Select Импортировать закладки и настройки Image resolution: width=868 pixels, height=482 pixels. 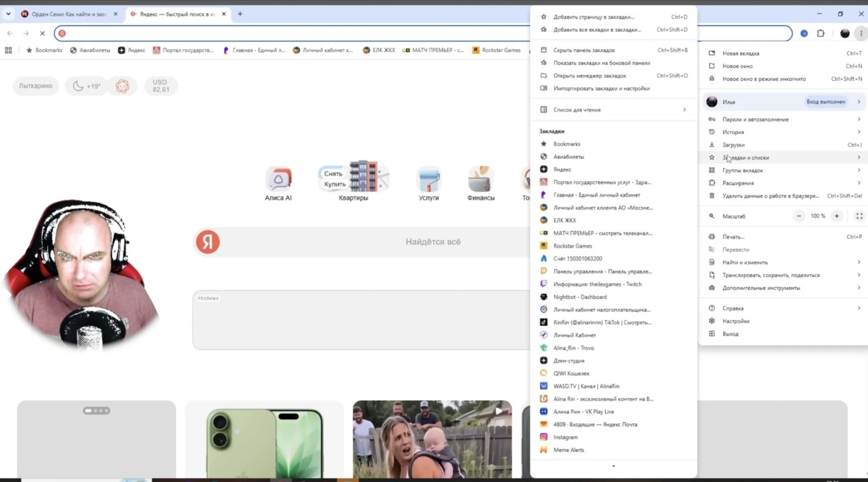click(613, 88)
